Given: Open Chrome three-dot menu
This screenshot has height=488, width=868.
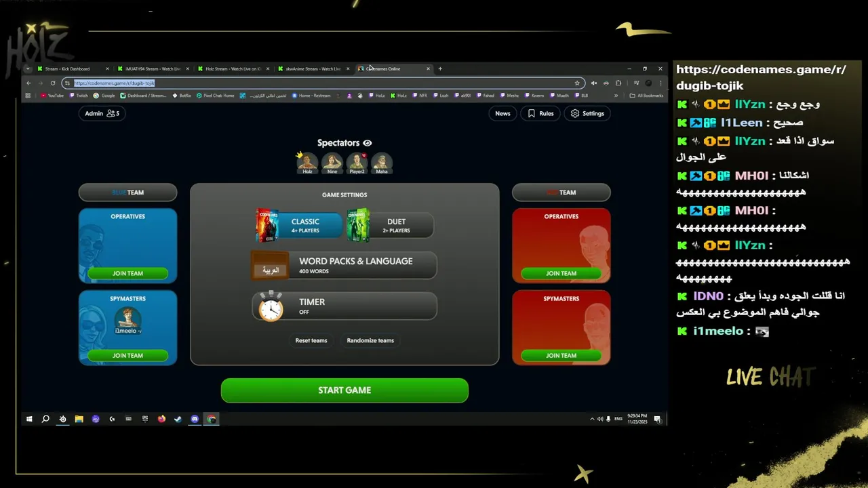Looking at the screenshot, I should pyautogui.click(x=660, y=83).
